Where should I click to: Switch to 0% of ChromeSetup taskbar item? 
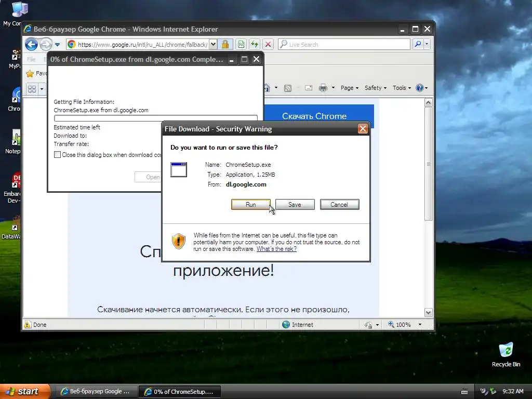180,391
